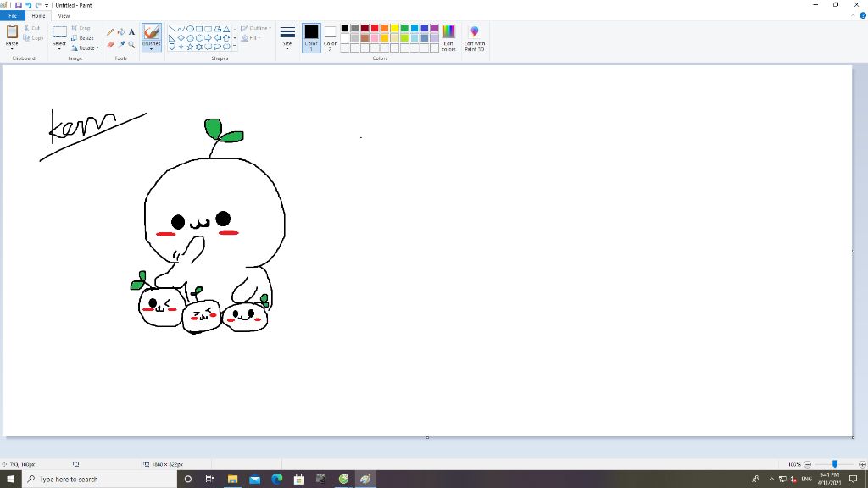Open the Mail app from taskbar
This screenshot has width=868, height=488.
coord(254,480)
